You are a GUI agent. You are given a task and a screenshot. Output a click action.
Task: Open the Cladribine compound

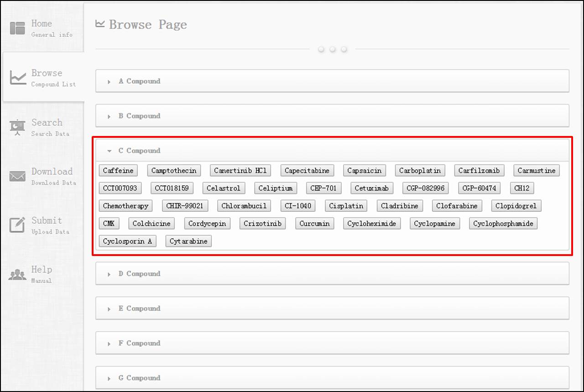[400, 206]
